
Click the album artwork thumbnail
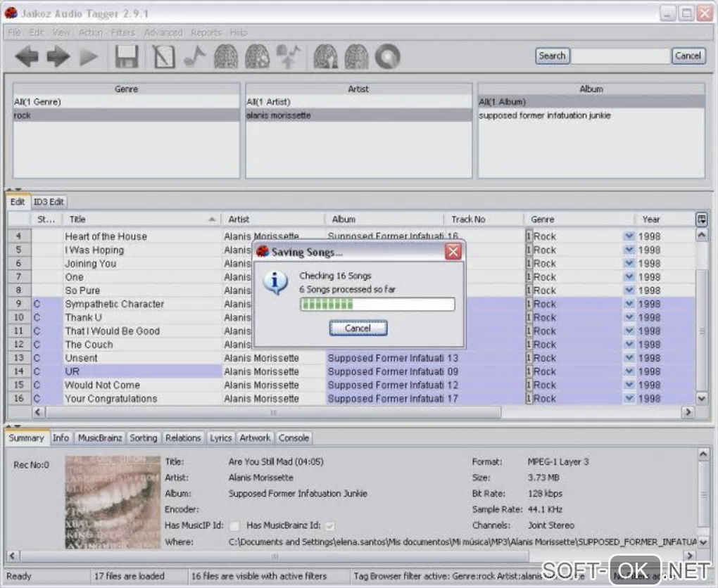pos(113,502)
